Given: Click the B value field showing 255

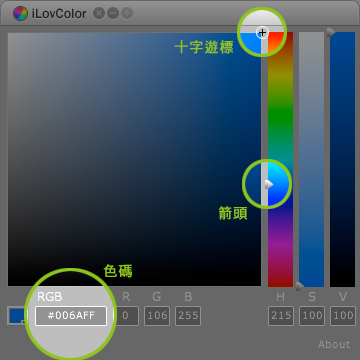Looking at the screenshot, I should click(188, 316).
